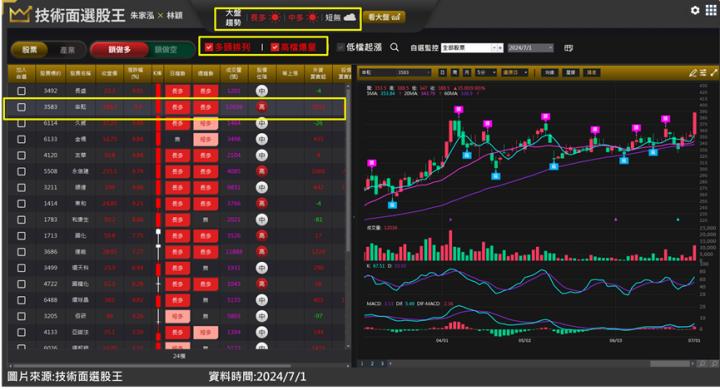The height and width of the screenshot is (390, 720).
Task: Open the apps grid icon
Action: pyautogui.click(x=710, y=10)
